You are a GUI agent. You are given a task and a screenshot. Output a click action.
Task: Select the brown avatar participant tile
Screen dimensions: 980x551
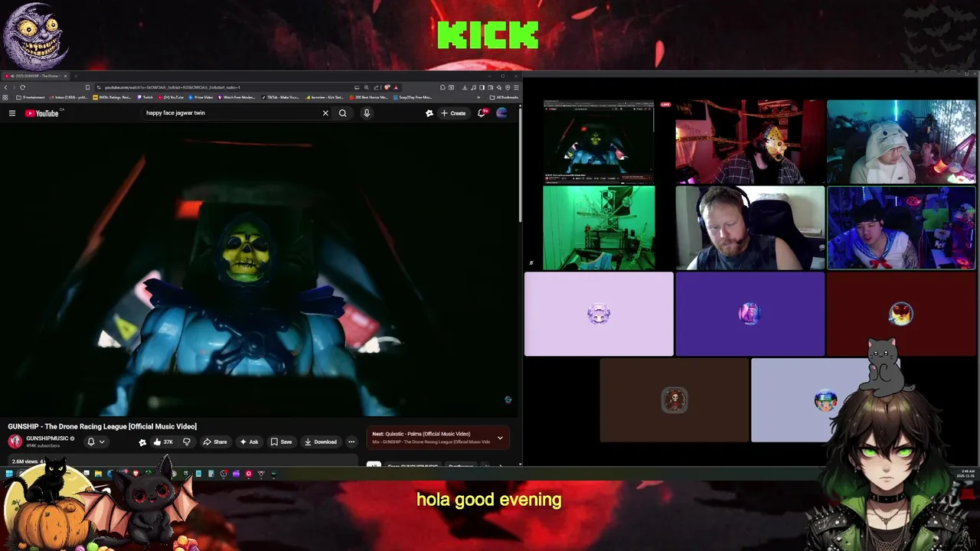(x=674, y=400)
